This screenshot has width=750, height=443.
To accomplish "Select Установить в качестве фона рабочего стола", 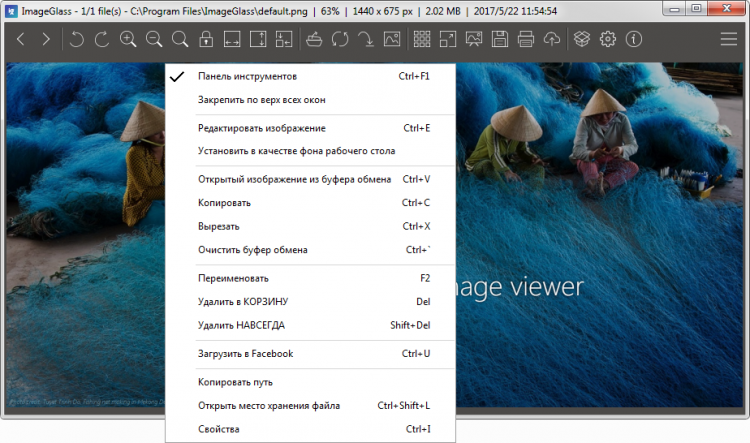I will (310, 151).
